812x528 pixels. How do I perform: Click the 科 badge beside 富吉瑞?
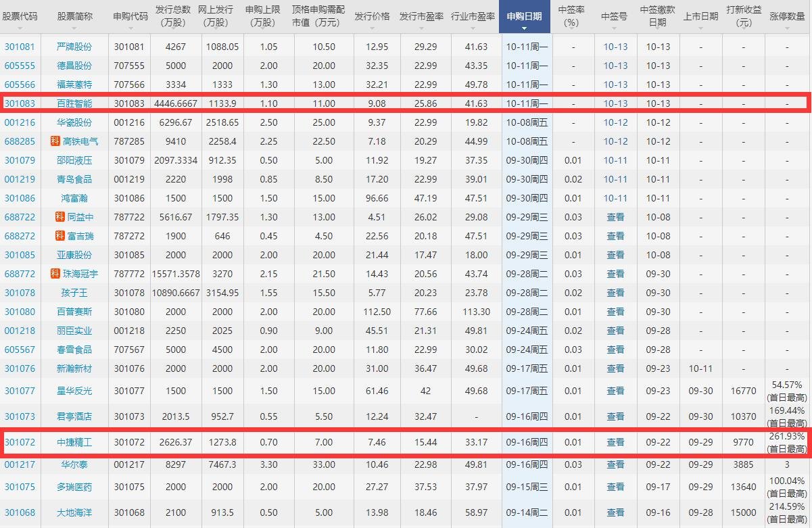[60, 236]
